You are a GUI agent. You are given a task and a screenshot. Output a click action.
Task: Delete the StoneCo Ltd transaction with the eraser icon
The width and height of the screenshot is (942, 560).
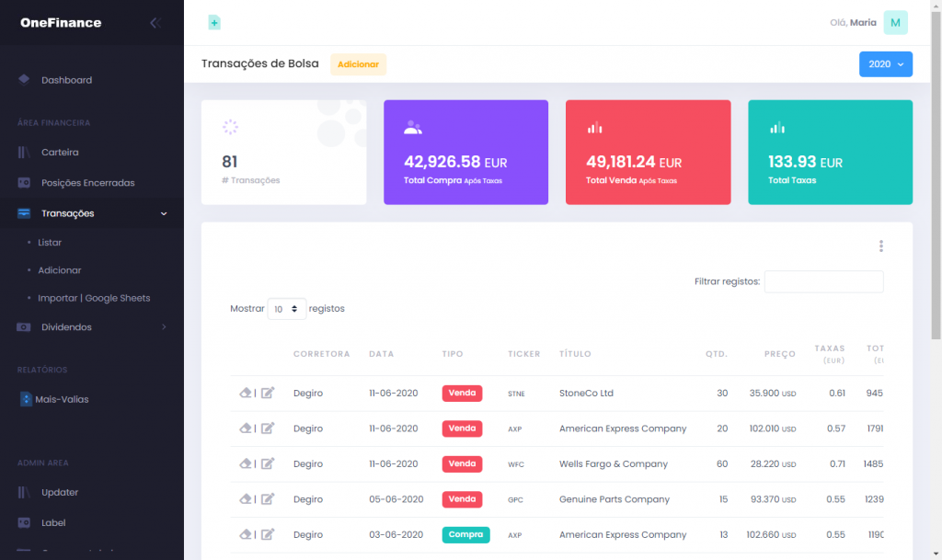[x=245, y=394]
